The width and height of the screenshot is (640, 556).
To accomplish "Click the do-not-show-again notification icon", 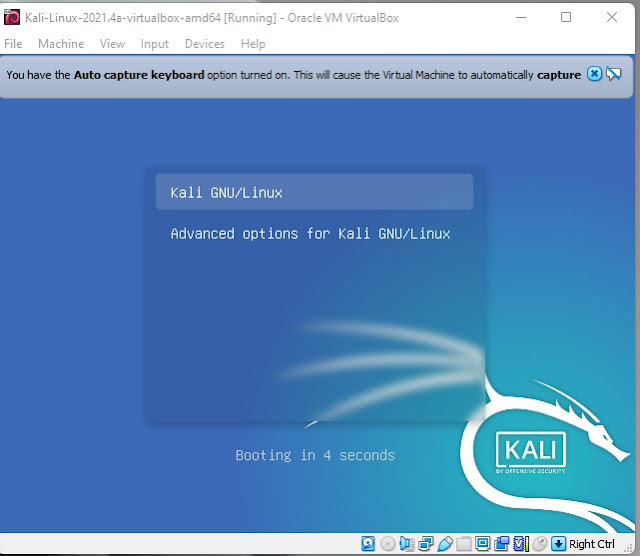I will 613,74.
